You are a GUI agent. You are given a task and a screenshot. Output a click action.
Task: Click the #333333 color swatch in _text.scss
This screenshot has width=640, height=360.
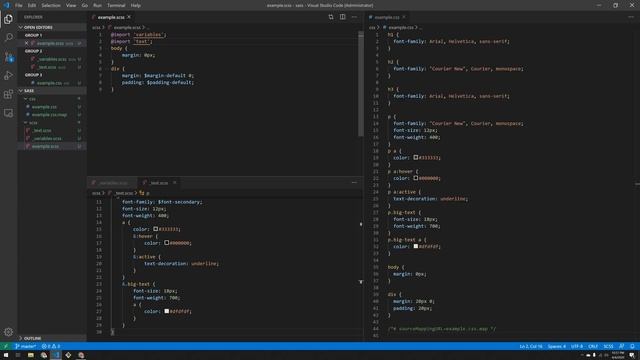point(156,229)
